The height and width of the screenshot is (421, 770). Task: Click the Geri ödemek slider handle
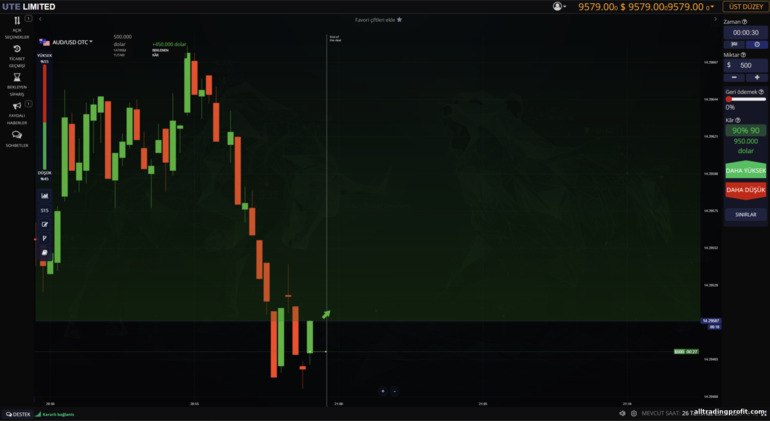pos(729,99)
